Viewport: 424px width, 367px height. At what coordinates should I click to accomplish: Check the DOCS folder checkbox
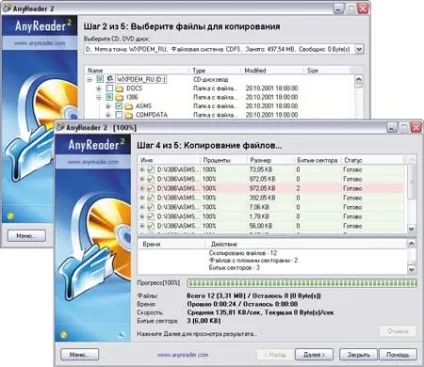coord(109,88)
